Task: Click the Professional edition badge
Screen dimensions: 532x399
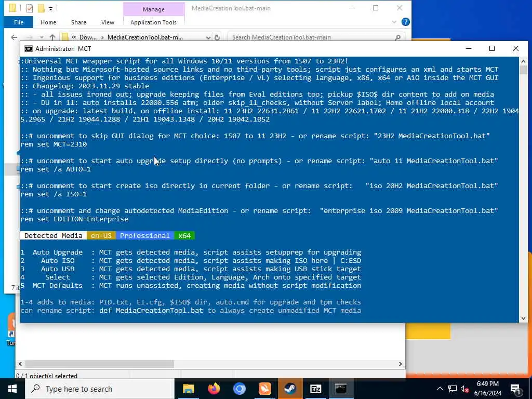Action: [145, 235]
